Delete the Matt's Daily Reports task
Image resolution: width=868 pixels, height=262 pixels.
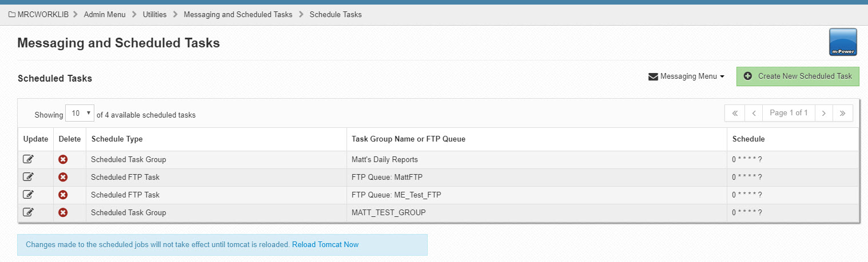(63, 159)
